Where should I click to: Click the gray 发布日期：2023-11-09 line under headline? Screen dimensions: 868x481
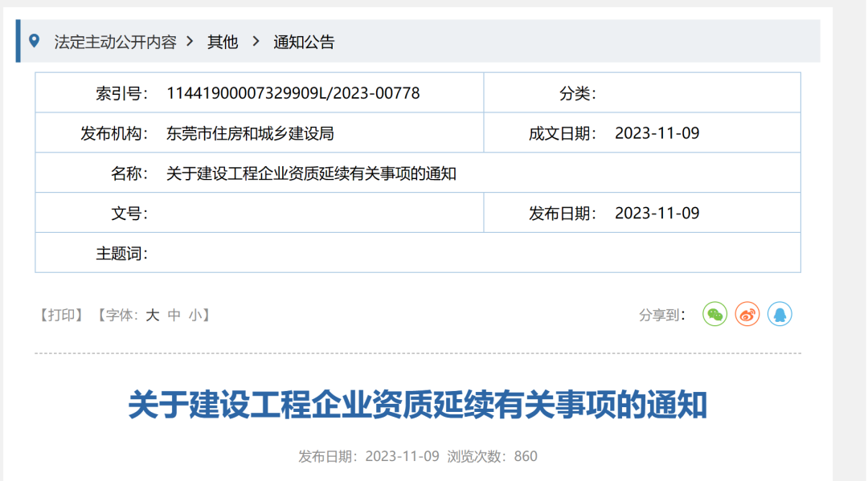click(x=369, y=456)
